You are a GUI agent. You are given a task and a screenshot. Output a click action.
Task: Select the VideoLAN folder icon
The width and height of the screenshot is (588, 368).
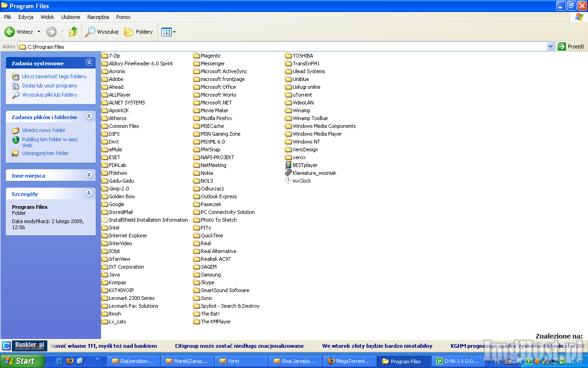point(288,103)
